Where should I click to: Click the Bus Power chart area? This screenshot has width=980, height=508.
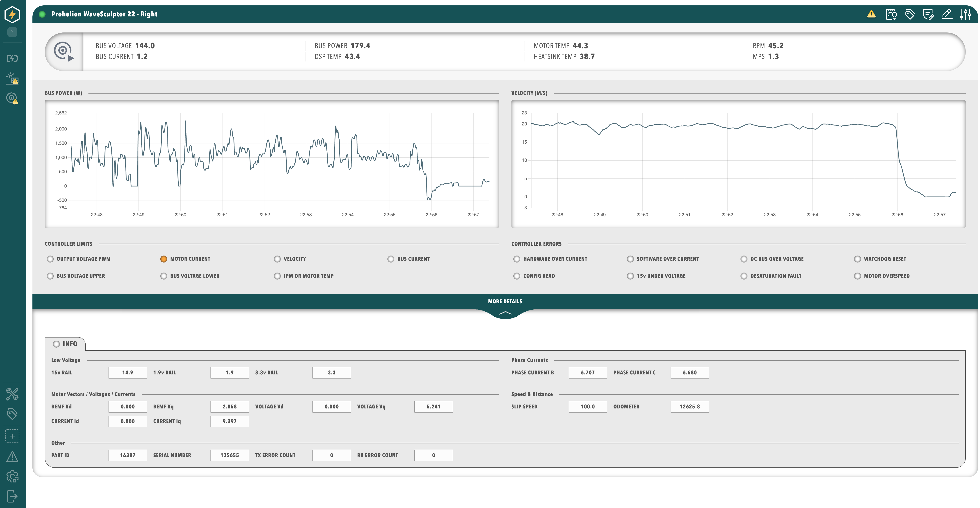click(272, 164)
